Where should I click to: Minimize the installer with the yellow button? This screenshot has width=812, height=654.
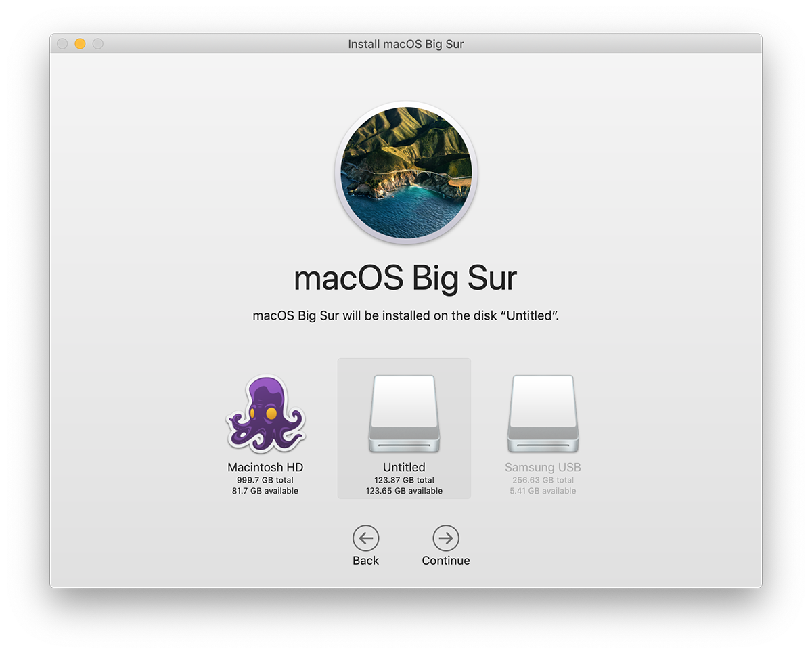tap(80, 44)
